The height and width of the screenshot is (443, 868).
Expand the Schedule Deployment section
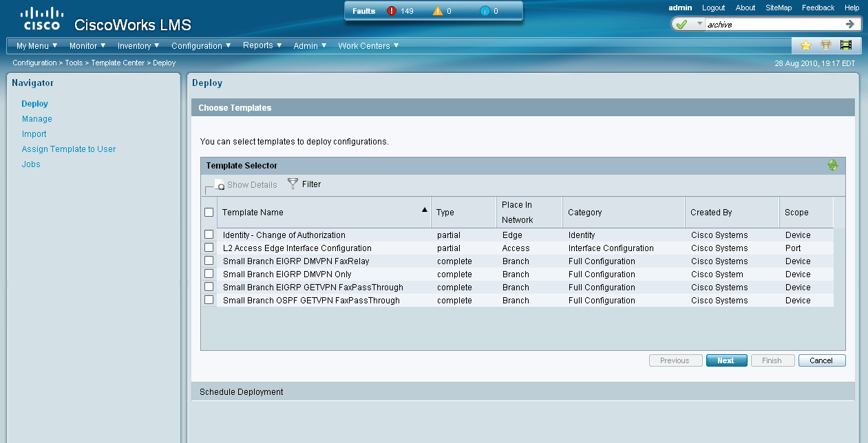[522, 391]
